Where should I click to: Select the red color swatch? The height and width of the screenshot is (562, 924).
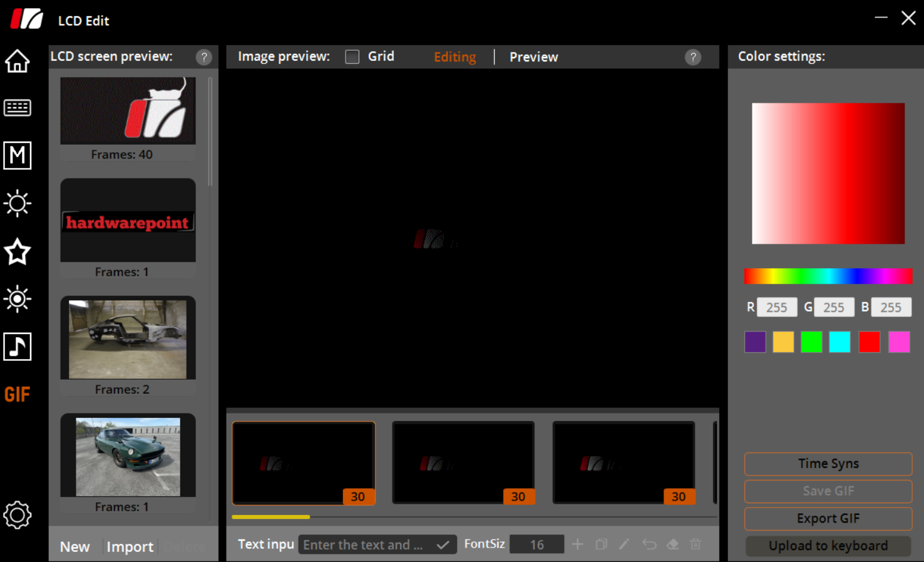click(869, 342)
